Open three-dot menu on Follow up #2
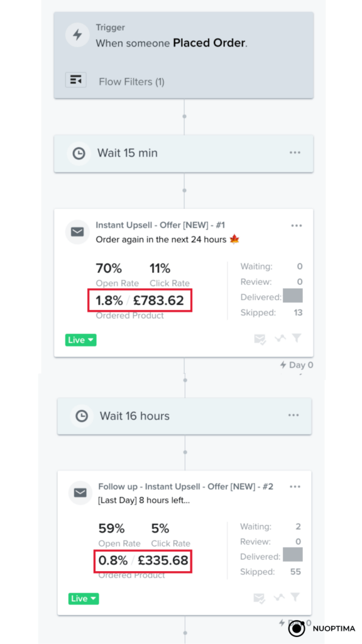362x644 pixels. 295,486
